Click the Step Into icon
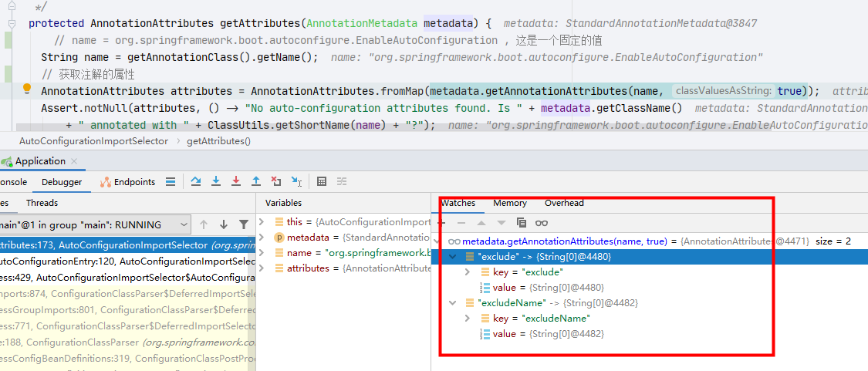Viewport: 868px width, 371px height. click(216, 182)
